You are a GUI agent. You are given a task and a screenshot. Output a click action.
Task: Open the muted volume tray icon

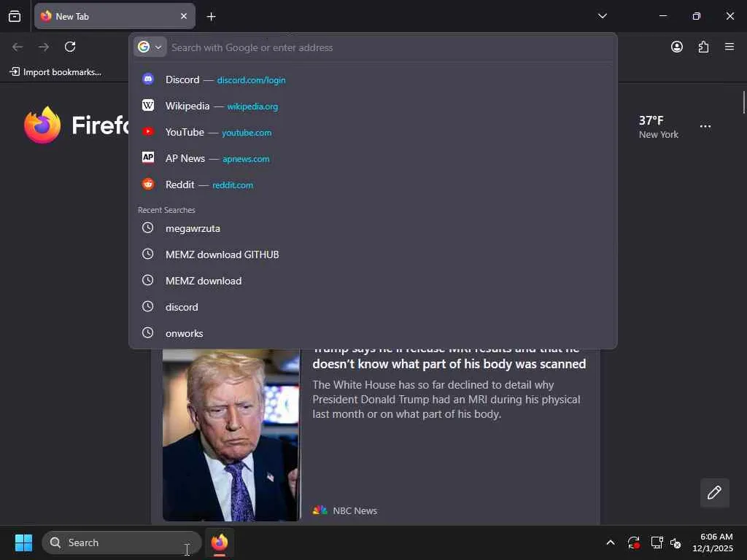676,542
